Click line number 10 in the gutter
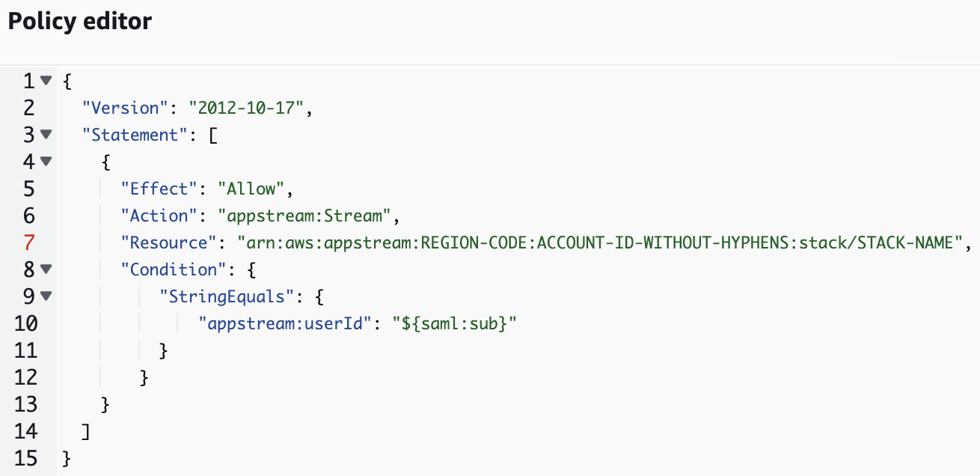 coord(28,323)
